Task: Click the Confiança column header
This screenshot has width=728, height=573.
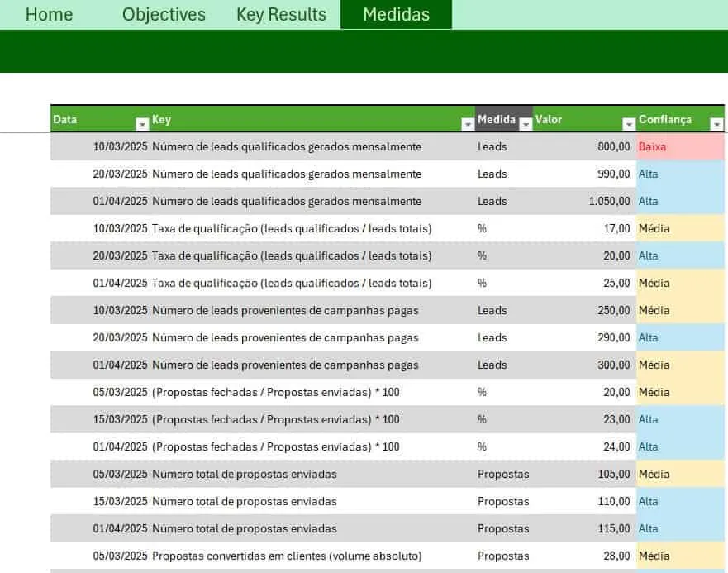Action: click(x=680, y=119)
